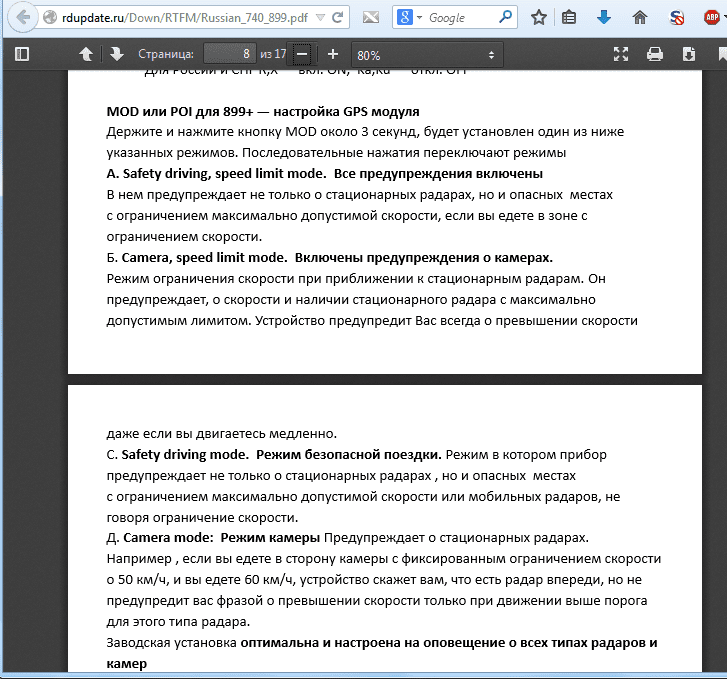Zoom in with the plus button
Image resolution: width=727 pixels, height=679 pixels.
click(x=333, y=54)
